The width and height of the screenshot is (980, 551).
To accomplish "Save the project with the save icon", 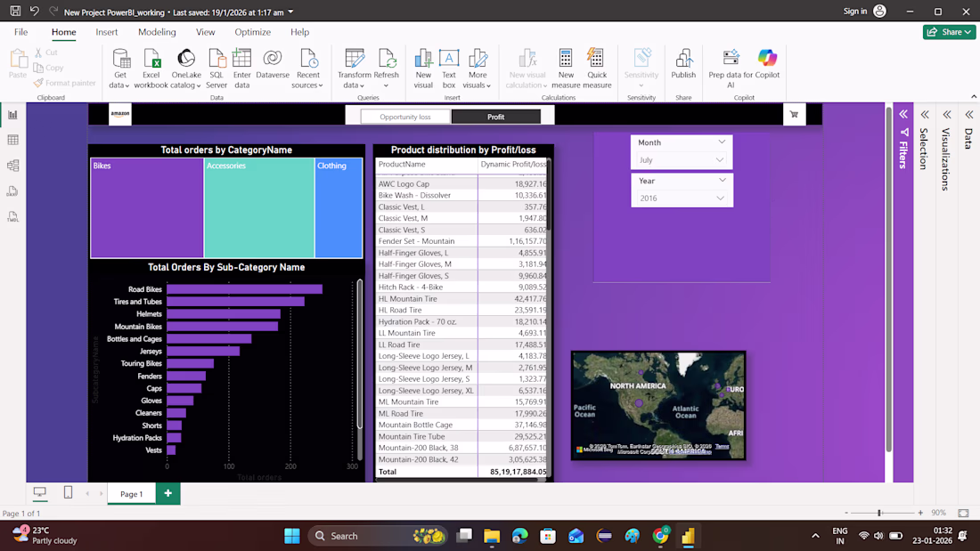I will pyautogui.click(x=15, y=12).
